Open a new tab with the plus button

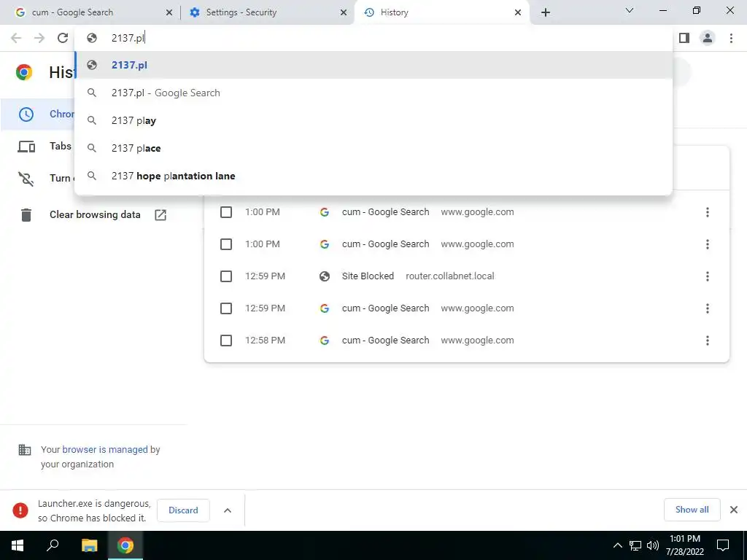(546, 12)
